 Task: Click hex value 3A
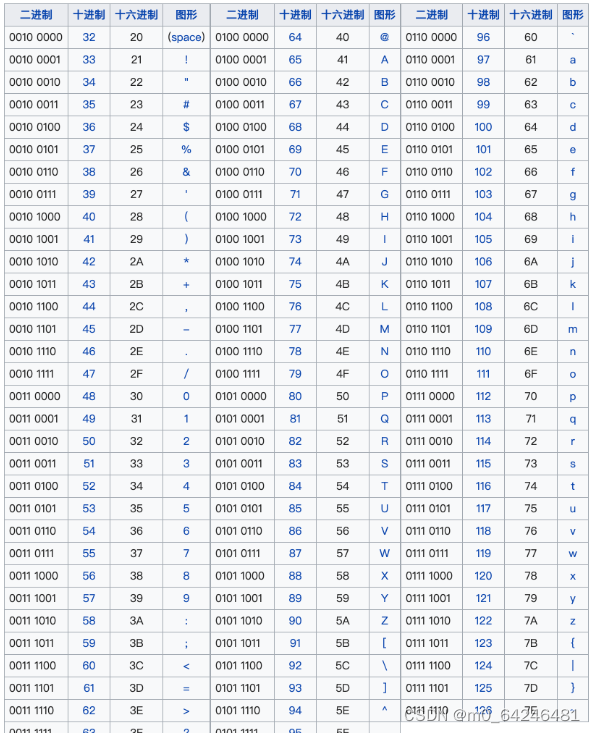click(x=136, y=620)
